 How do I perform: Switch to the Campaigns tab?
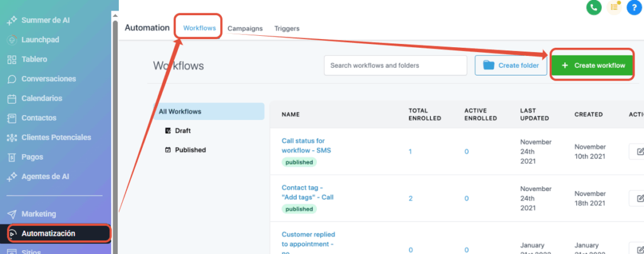pos(245,28)
